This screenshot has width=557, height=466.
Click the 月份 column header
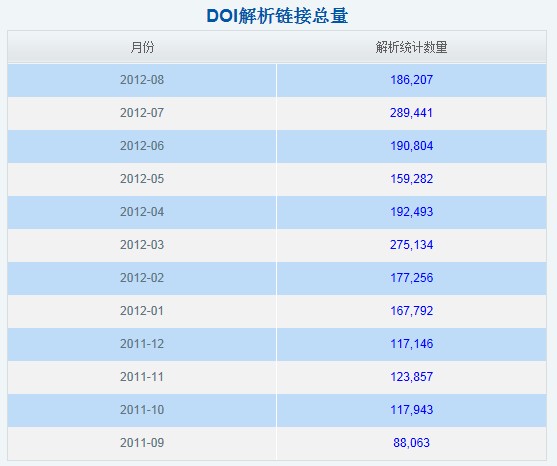pos(142,47)
